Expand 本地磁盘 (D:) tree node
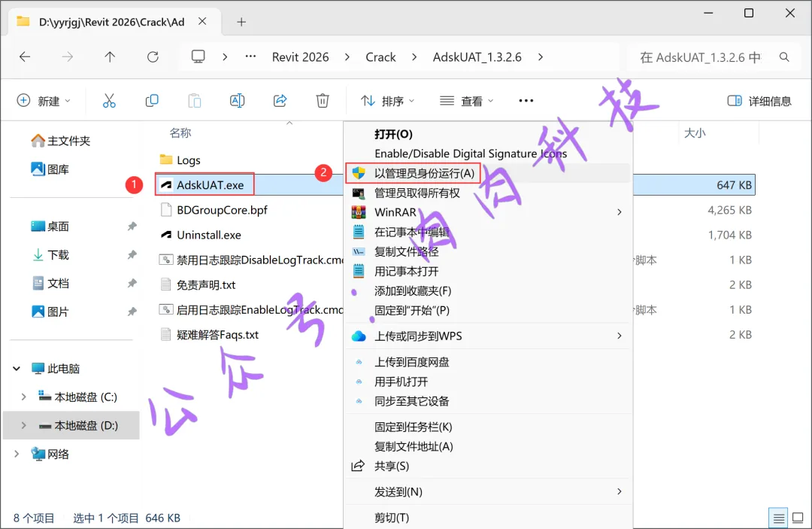The image size is (812, 529). pyautogui.click(x=23, y=425)
